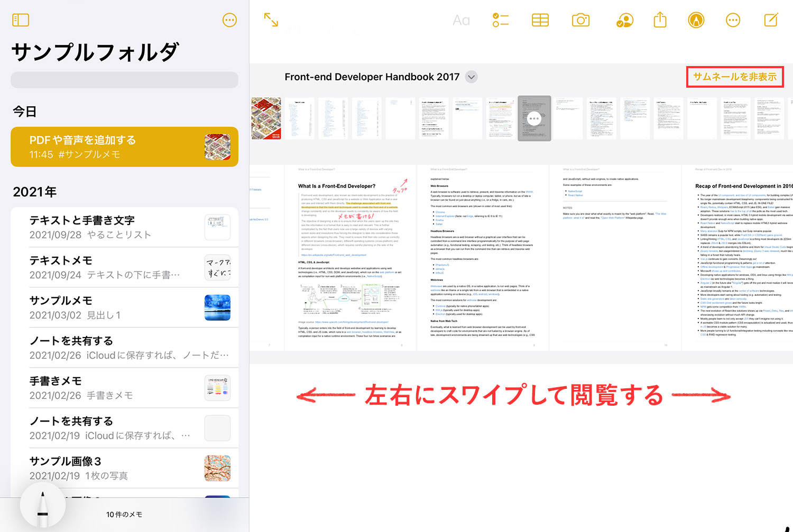Select the colorful cover page thumbnail

[266, 118]
